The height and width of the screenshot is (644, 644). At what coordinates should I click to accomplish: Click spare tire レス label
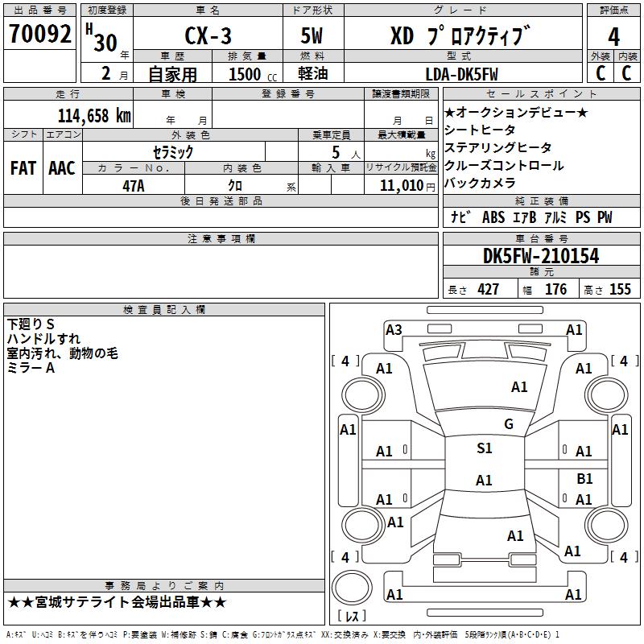[352, 615]
